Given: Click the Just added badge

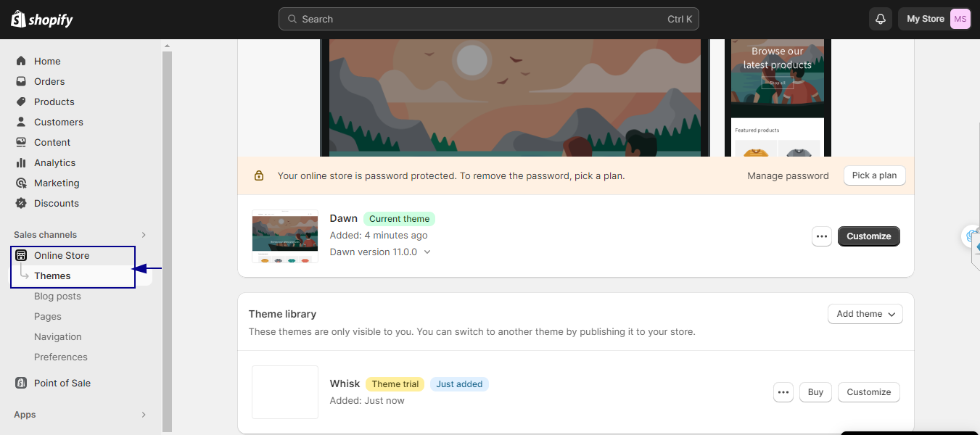Looking at the screenshot, I should (x=459, y=384).
